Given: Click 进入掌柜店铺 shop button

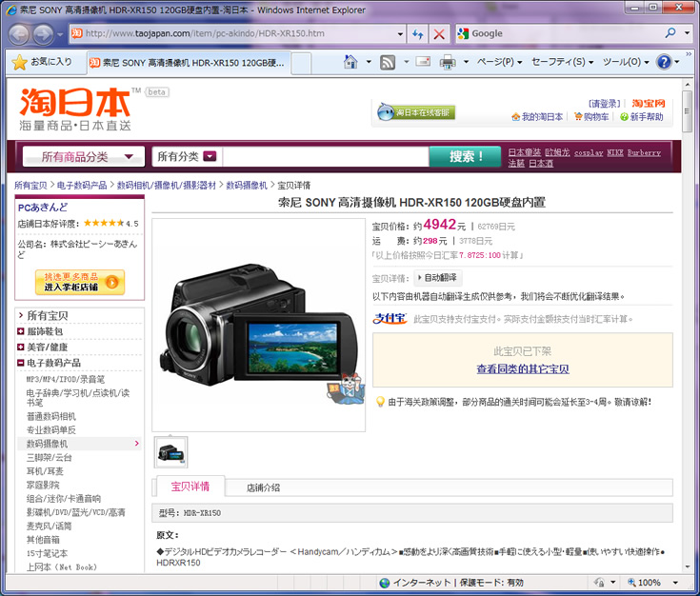Looking at the screenshot, I should click(80, 282).
